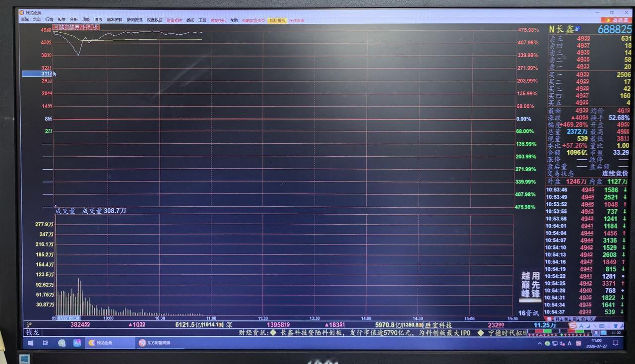The image size is (635, 364).
Task: Show hidden tray icons chevron
Action: pos(540,343)
